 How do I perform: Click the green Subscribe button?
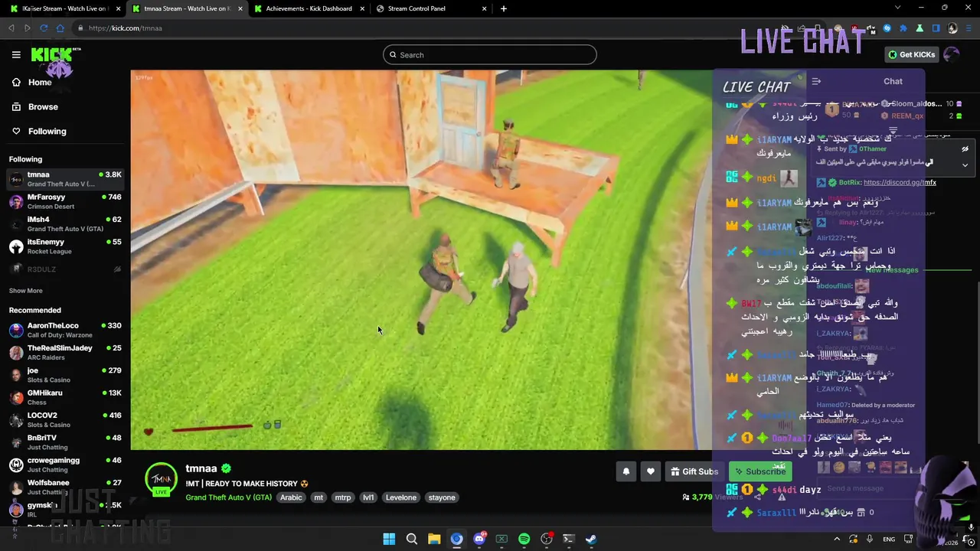(x=759, y=471)
